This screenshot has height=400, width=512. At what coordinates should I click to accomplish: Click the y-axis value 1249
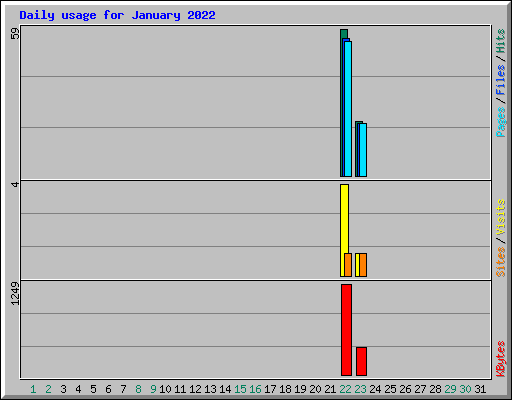tap(15, 294)
